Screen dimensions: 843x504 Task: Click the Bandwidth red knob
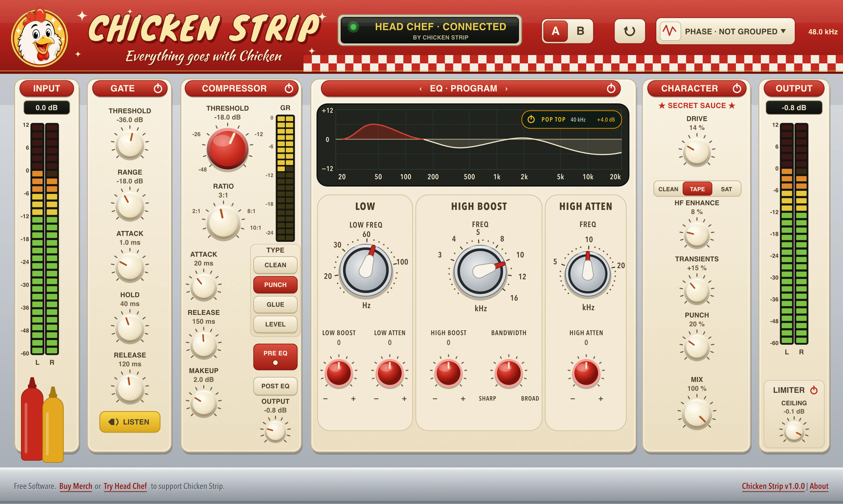[509, 373]
